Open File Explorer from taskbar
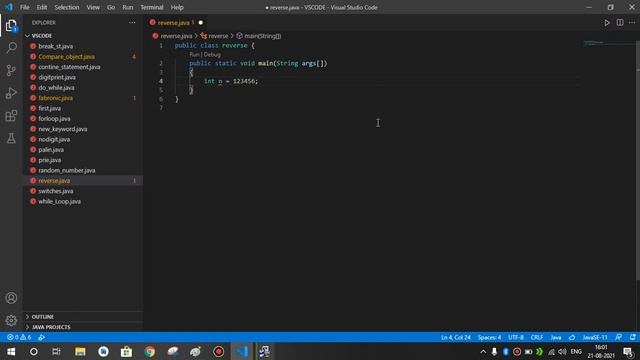This screenshot has width=640, height=360. (x=80, y=351)
